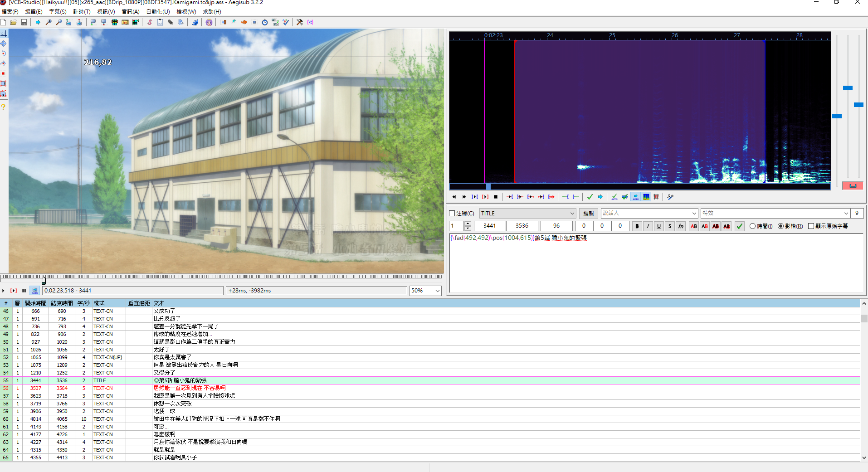This screenshot has height=472, width=868.
Task: Toggle auto commit of audio changes
Action: click(x=614, y=197)
